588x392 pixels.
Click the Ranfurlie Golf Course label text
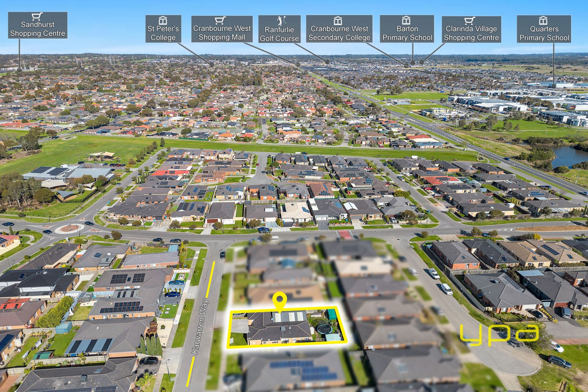point(279,34)
